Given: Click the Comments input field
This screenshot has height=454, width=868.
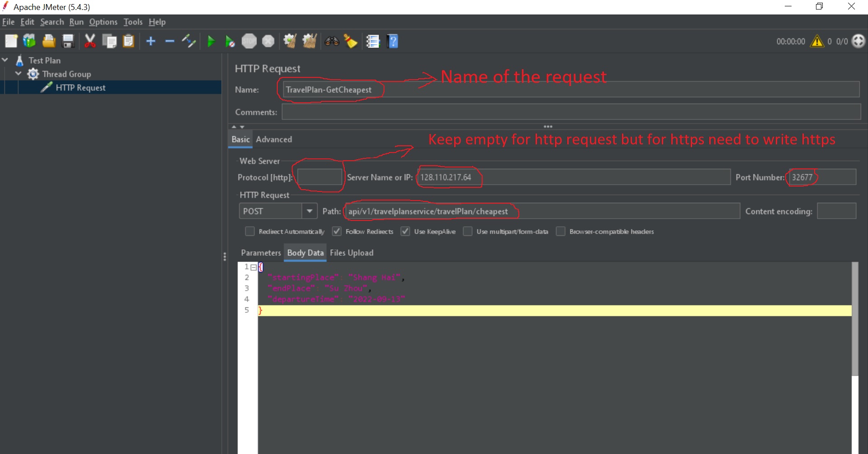Looking at the screenshot, I should [571, 112].
